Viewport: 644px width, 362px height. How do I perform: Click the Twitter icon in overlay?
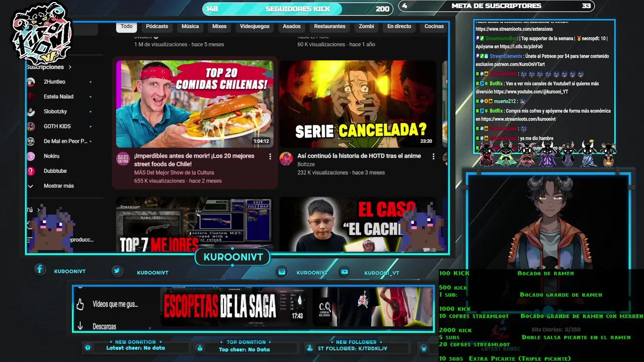tap(117, 270)
